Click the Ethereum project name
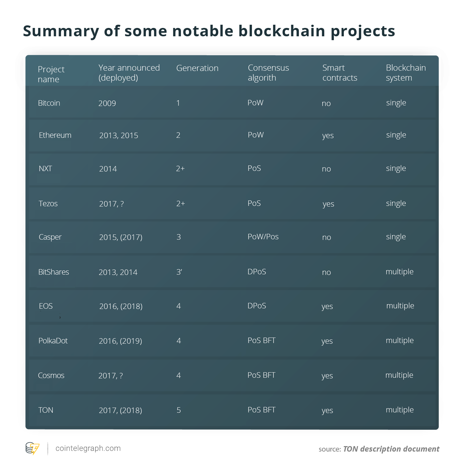 [x=55, y=135]
